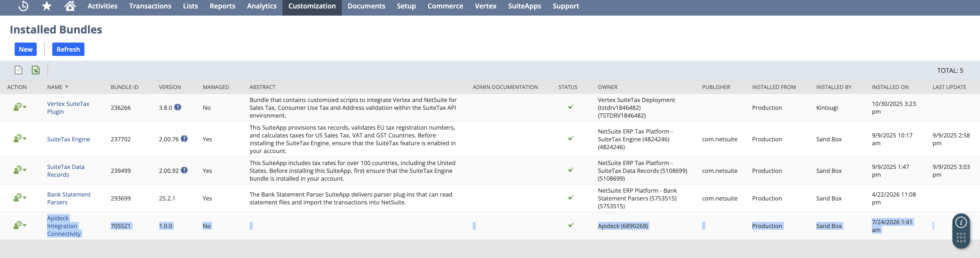Image resolution: width=980 pixels, height=258 pixels.
Task: Select bundle ID 236266 cell
Action: 120,108
